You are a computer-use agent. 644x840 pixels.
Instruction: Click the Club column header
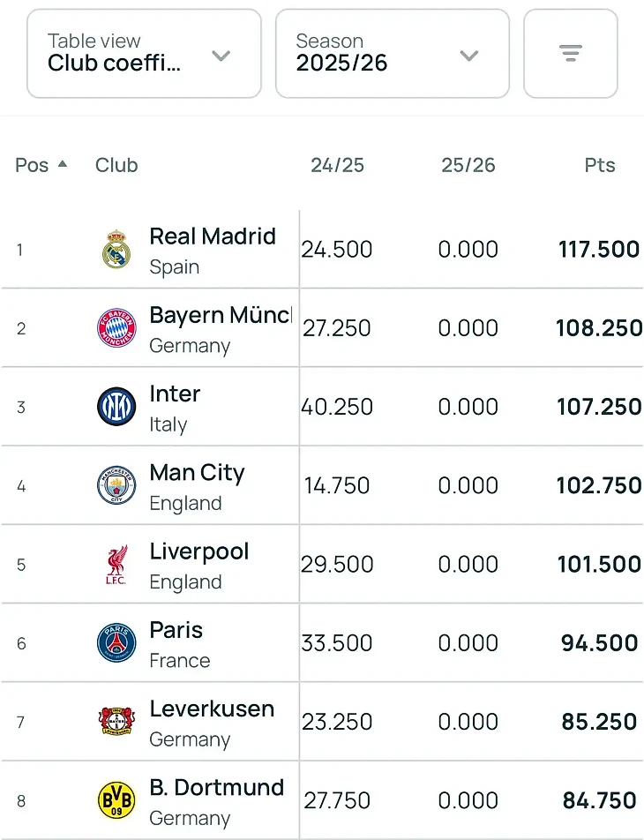tap(116, 165)
